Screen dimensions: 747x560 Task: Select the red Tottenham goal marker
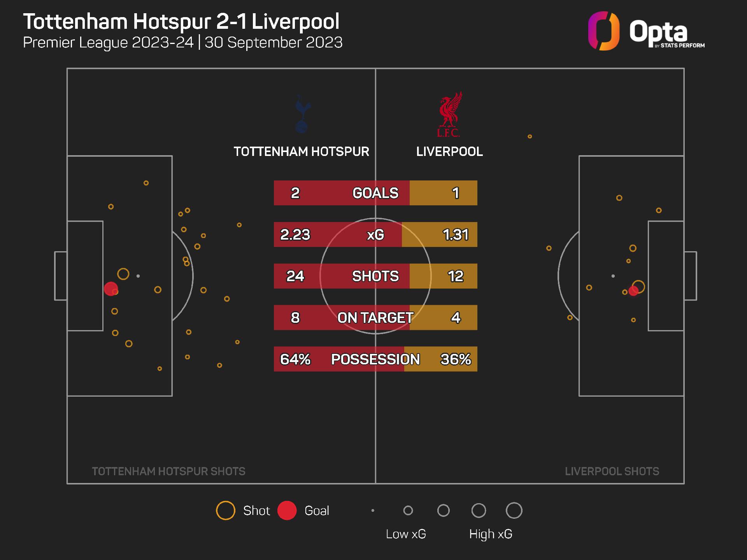pyautogui.click(x=111, y=289)
